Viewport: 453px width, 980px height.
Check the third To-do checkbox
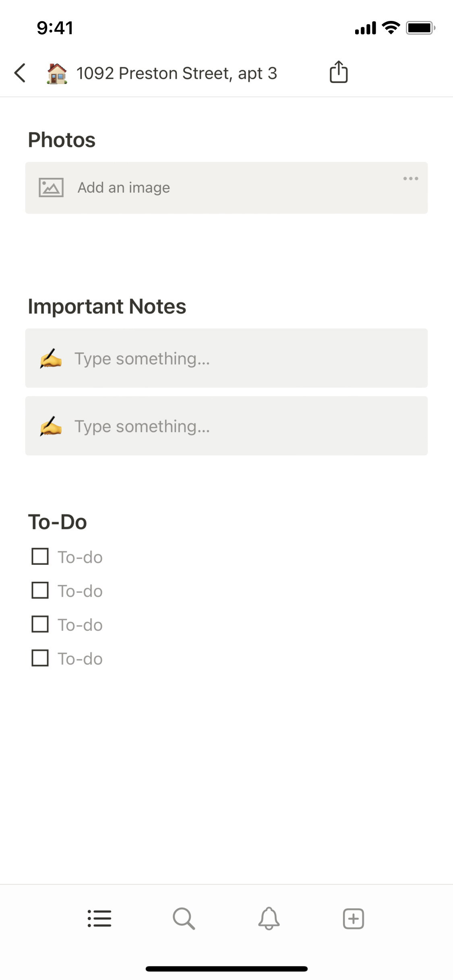[x=40, y=624]
